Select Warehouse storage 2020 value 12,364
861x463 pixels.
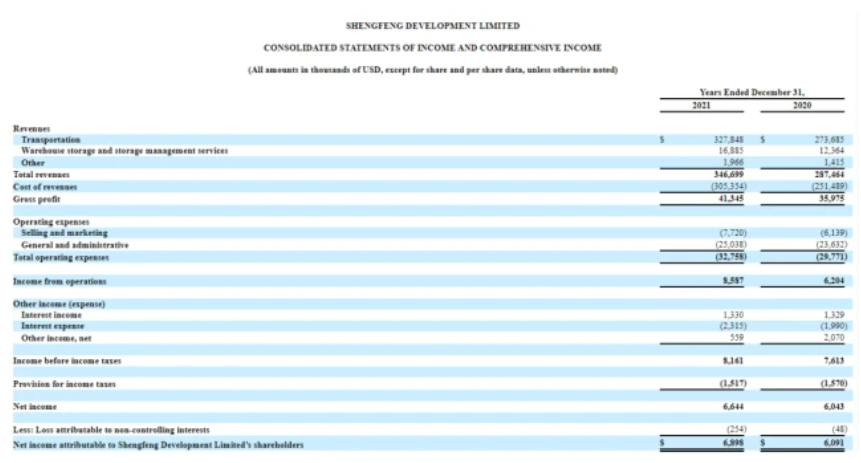coord(831,150)
